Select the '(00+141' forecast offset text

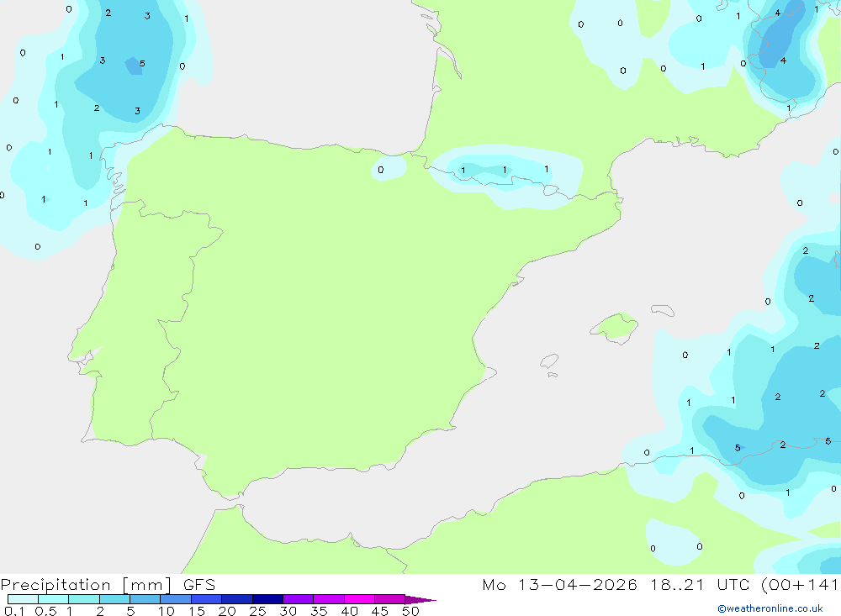point(801,584)
